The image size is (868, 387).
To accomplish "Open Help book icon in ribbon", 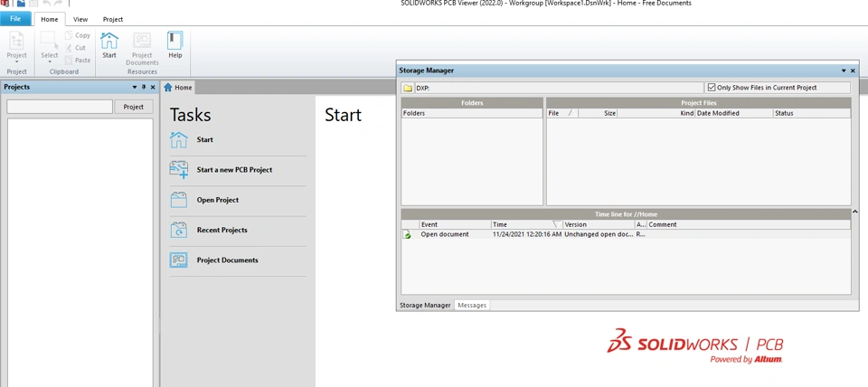I will [x=175, y=41].
